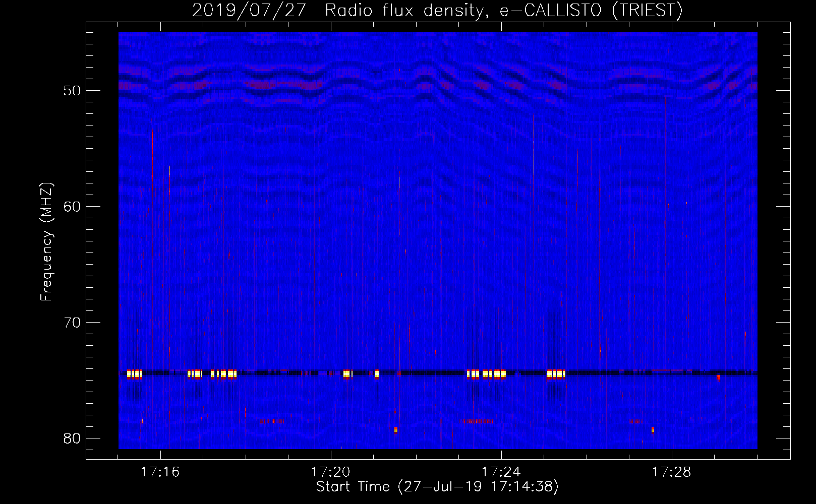Click the '17:28' time tick label

click(x=671, y=472)
